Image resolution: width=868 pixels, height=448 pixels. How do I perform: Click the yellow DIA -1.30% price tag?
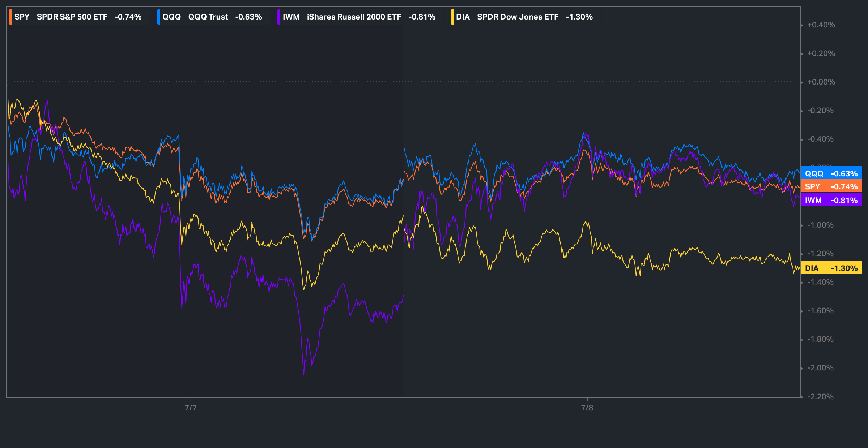point(831,268)
